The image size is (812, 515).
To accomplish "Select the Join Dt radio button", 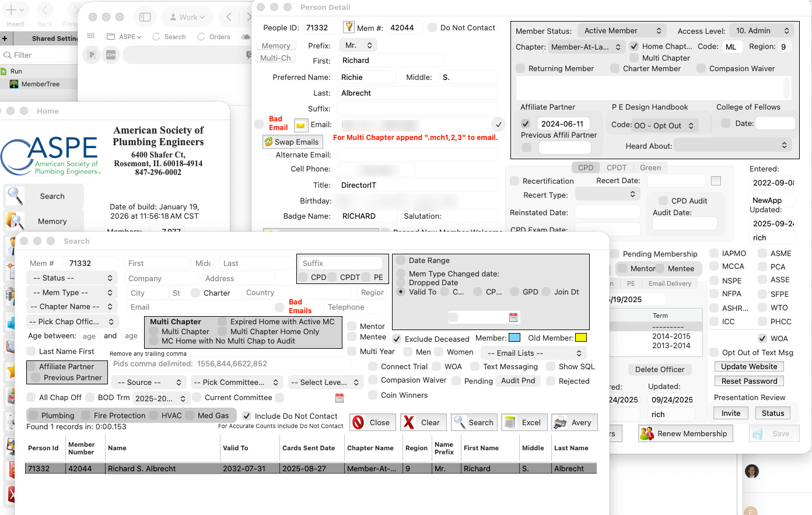I will (x=546, y=292).
